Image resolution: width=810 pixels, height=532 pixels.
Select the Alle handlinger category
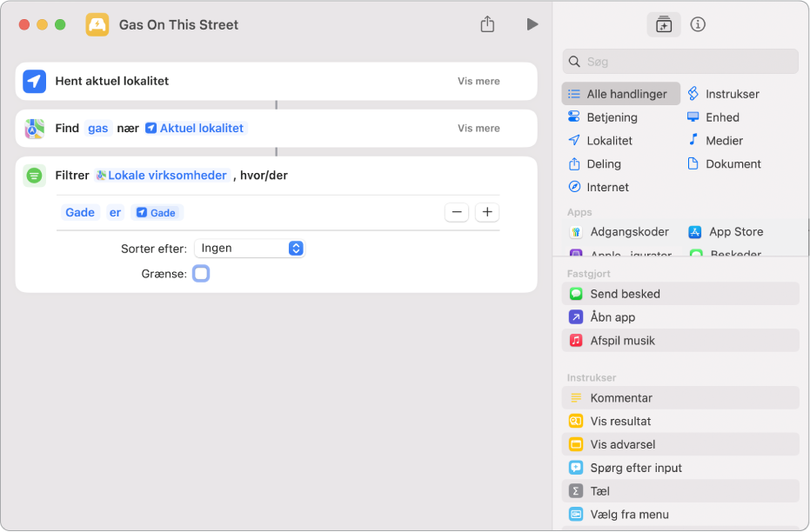620,94
